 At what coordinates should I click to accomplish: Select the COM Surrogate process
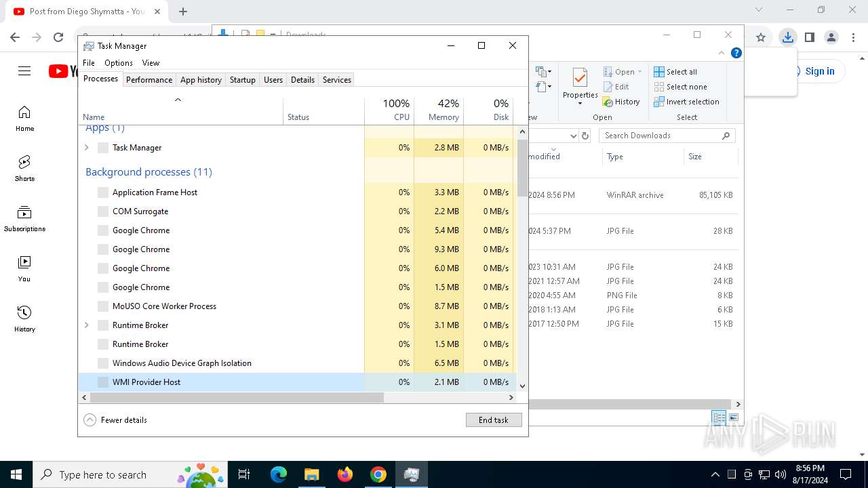tap(297, 211)
